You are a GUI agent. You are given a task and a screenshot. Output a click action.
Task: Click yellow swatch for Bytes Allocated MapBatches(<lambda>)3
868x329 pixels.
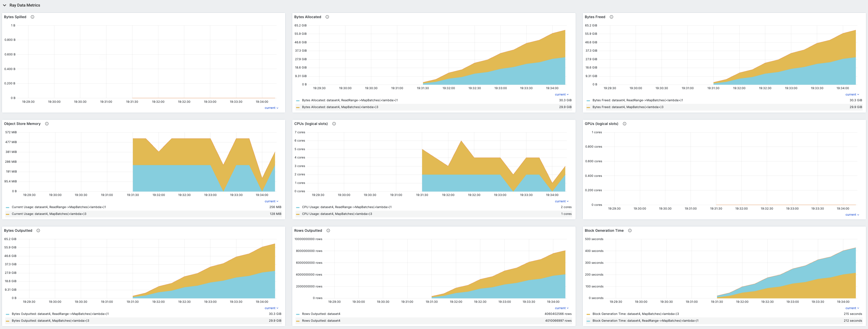coord(298,107)
